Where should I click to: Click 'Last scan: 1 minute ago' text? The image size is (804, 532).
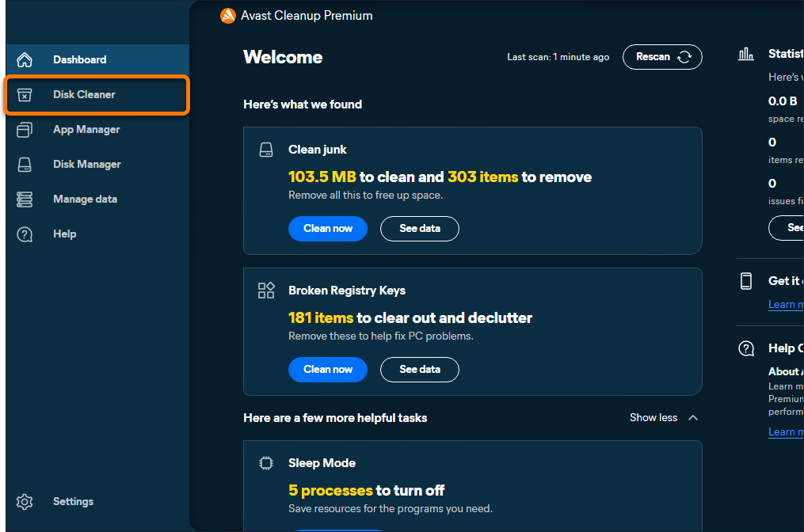click(x=558, y=57)
